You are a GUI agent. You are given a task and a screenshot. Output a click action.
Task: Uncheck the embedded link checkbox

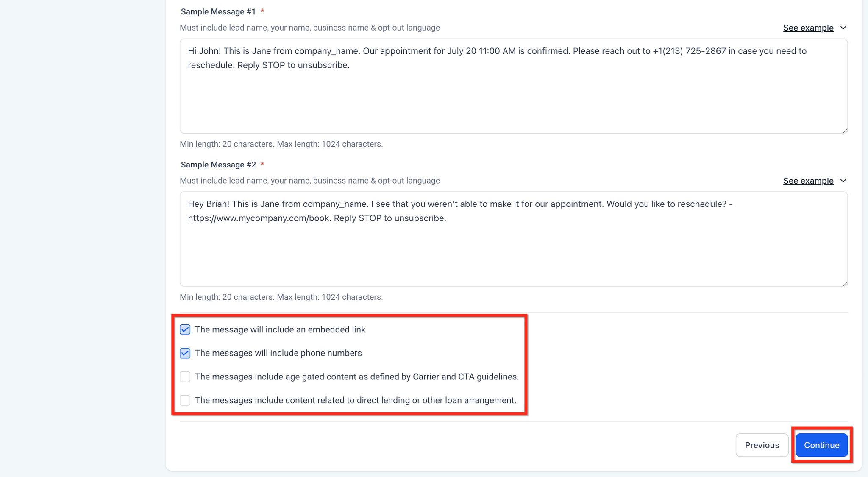pyautogui.click(x=185, y=330)
